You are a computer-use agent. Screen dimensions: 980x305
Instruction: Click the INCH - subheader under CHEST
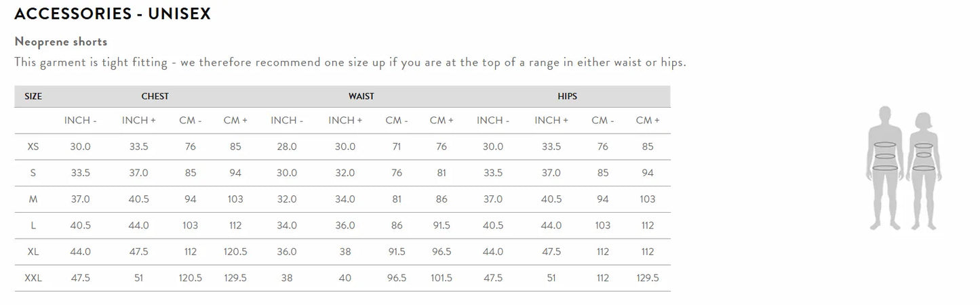click(80, 120)
